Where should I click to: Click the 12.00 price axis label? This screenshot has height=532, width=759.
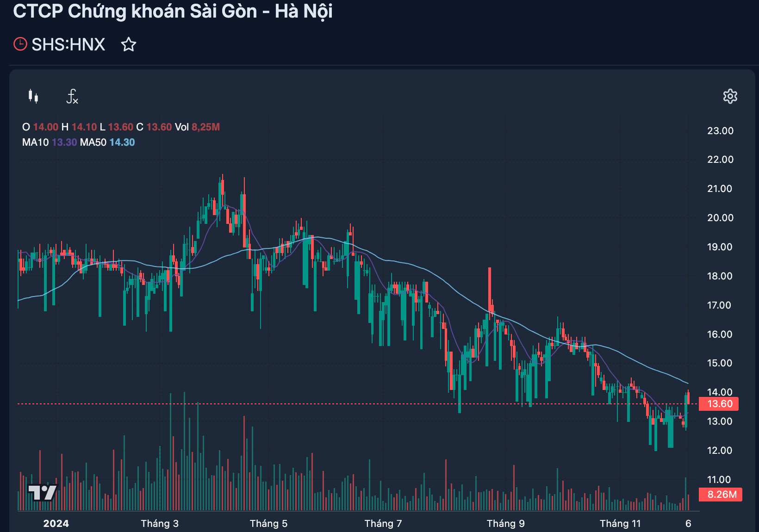[x=720, y=451]
